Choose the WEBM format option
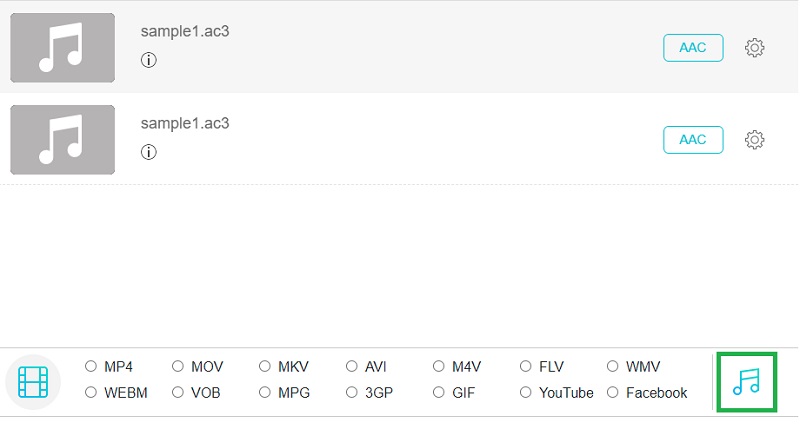 [91, 393]
